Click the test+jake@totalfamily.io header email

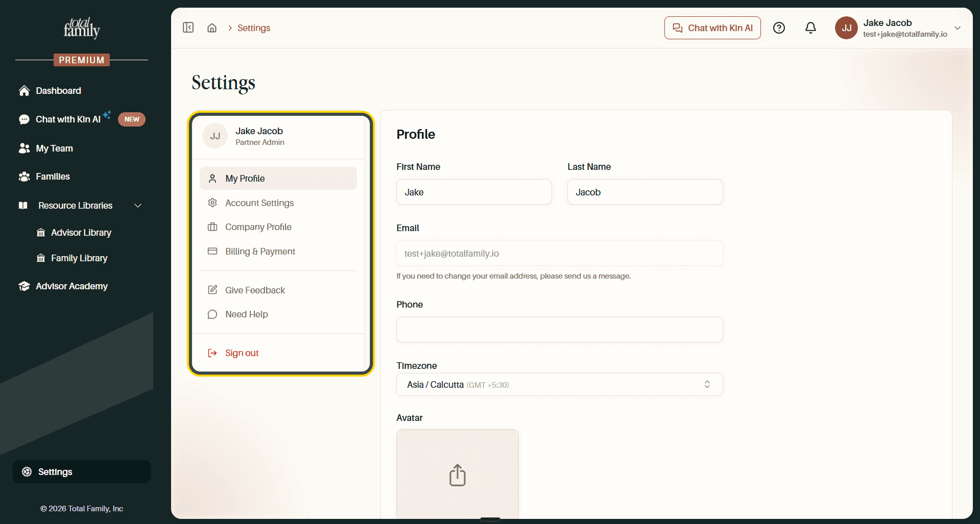point(905,34)
